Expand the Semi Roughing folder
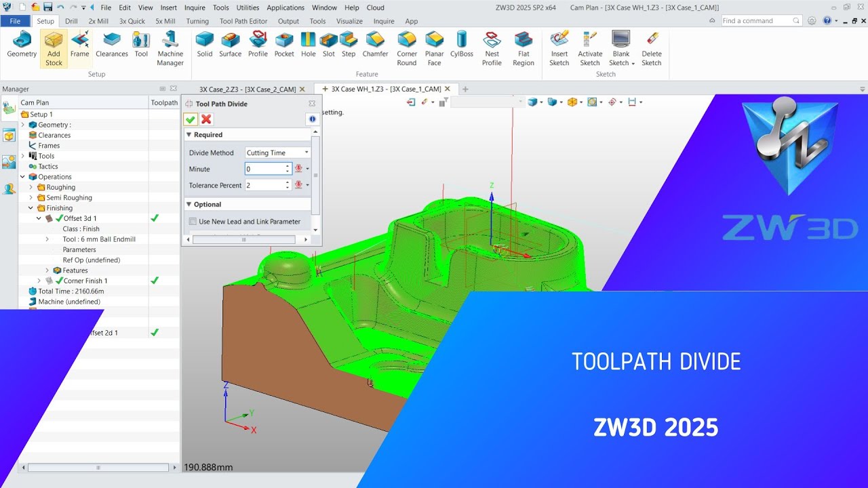 tap(31, 198)
